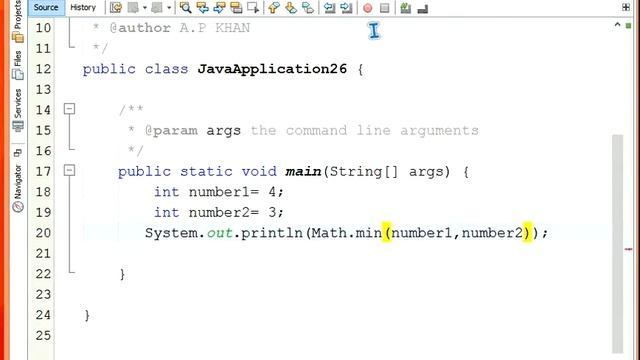
Task: Open dropdown arrow beside second grayed navigation icon
Action: [x=169, y=8]
